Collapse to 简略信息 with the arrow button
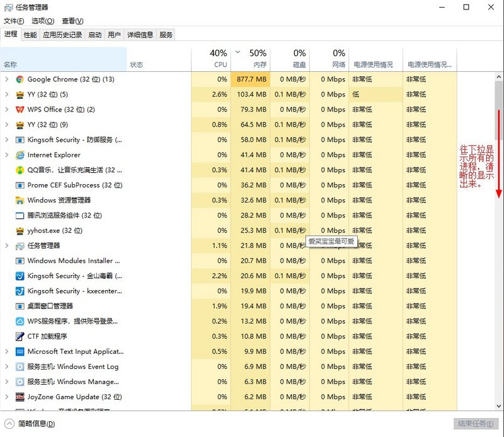 pyautogui.click(x=9, y=424)
